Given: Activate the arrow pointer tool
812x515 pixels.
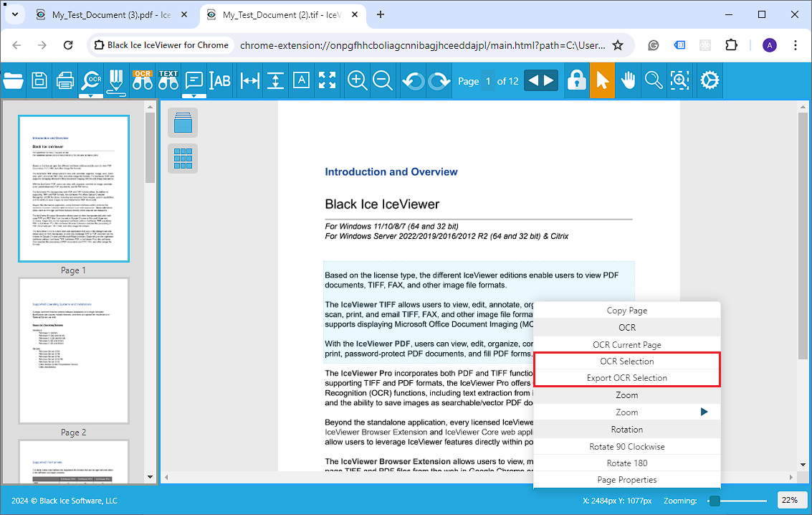Looking at the screenshot, I should click(x=602, y=80).
